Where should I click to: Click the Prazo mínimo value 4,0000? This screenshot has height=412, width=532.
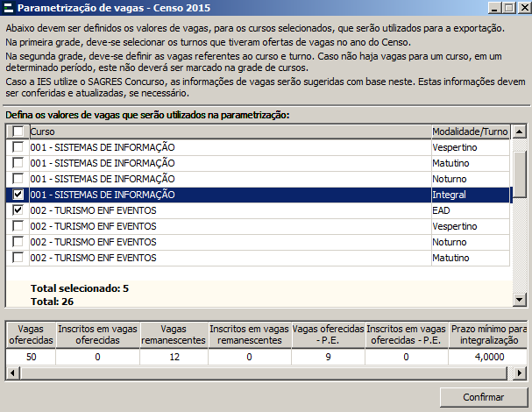point(489,357)
